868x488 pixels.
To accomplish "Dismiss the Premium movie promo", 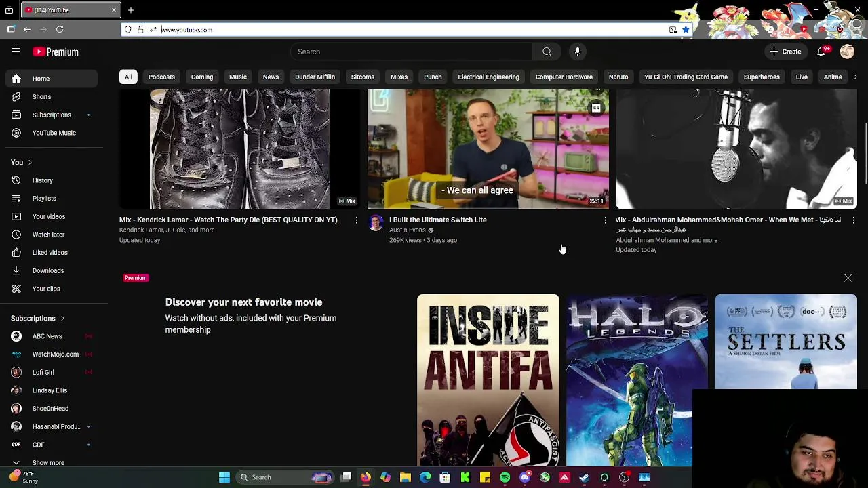I will click(x=848, y=278).
